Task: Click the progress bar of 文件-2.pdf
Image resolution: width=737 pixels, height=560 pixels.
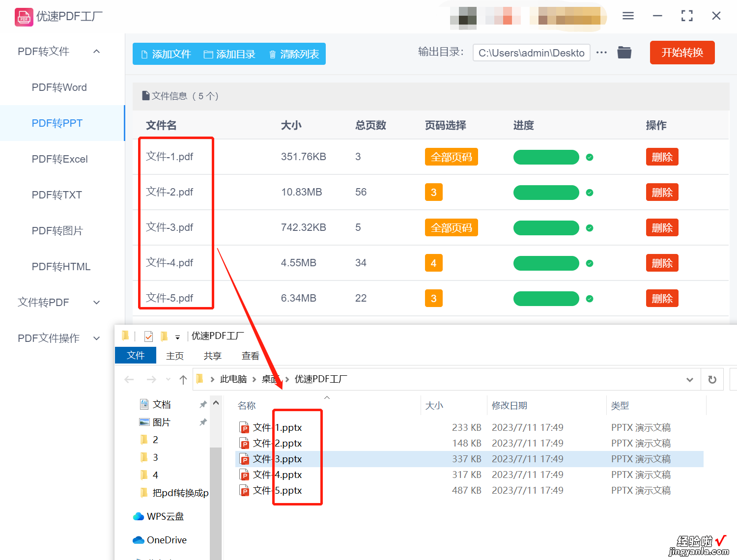Action: 546,193
